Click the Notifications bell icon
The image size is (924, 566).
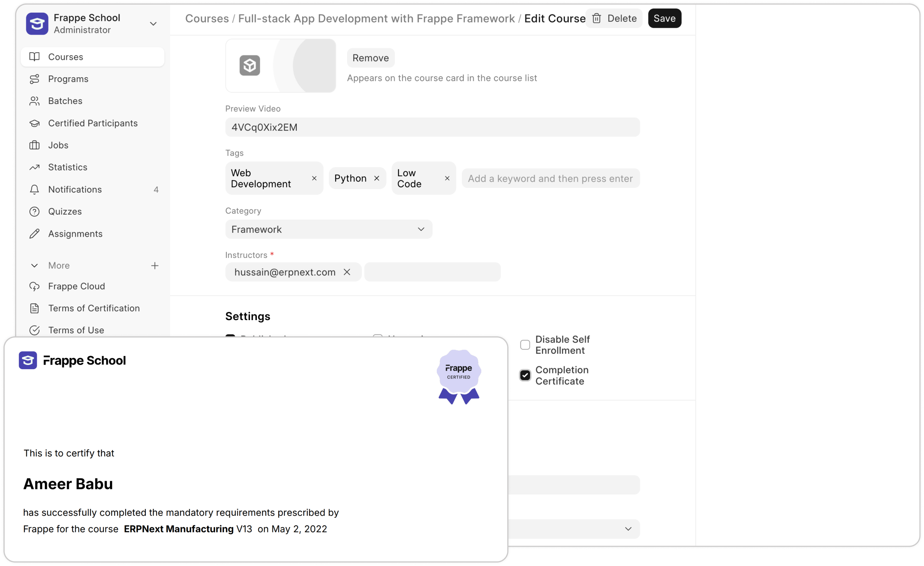34,189
